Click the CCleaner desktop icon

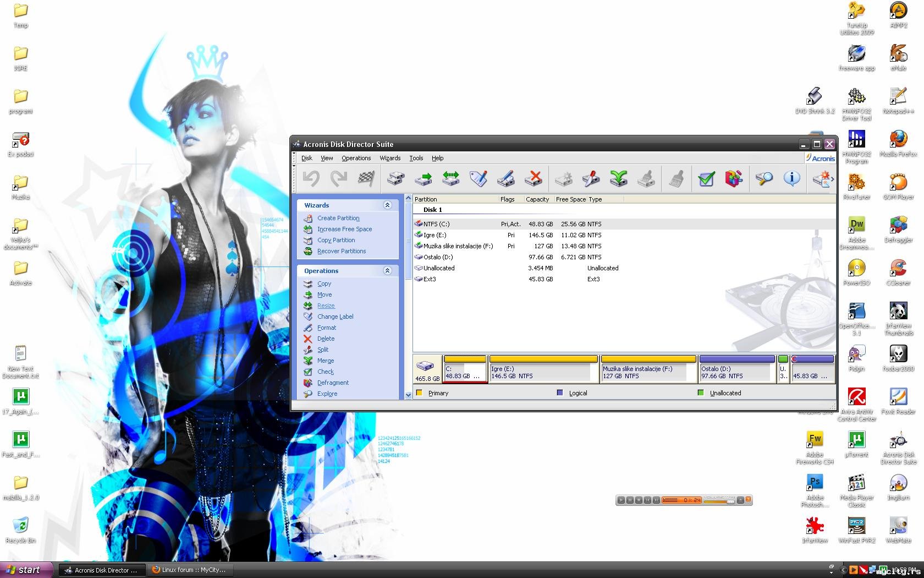click(898, 272)
